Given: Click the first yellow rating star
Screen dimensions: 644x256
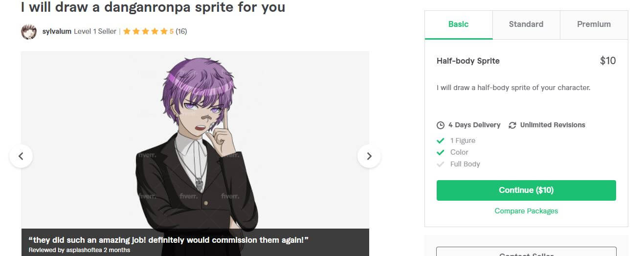Looking at the screenshot, I should click(x=127, y=32).
